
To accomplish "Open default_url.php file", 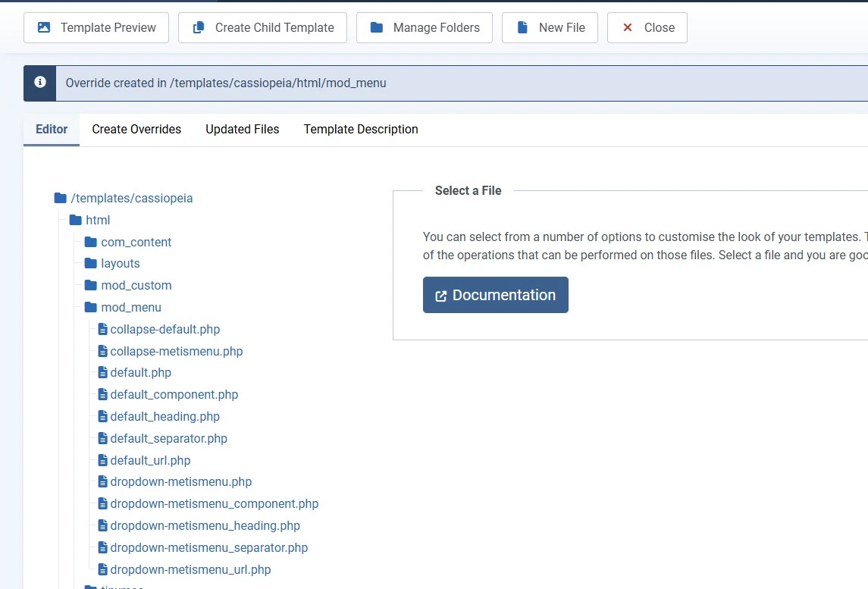I will point(145,461).
